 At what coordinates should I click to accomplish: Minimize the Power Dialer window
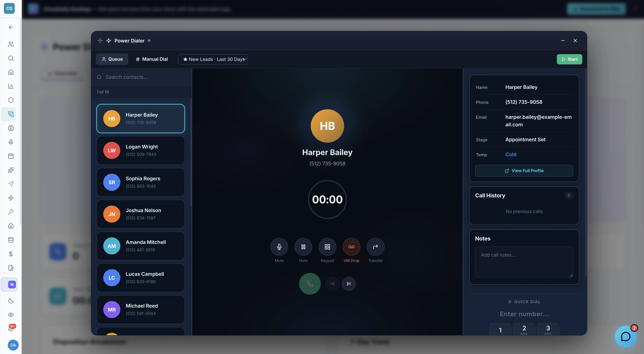click(x=563, y=41)
